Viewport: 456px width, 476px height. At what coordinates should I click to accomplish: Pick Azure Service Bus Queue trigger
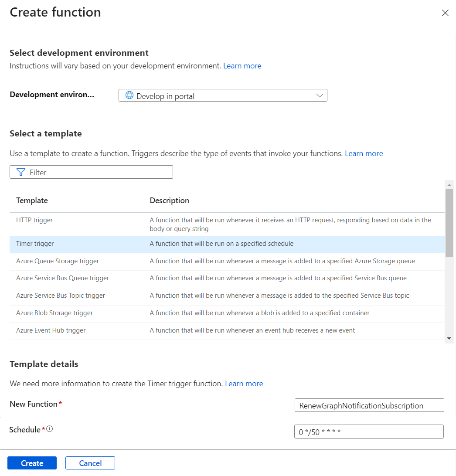click(63, 278)
